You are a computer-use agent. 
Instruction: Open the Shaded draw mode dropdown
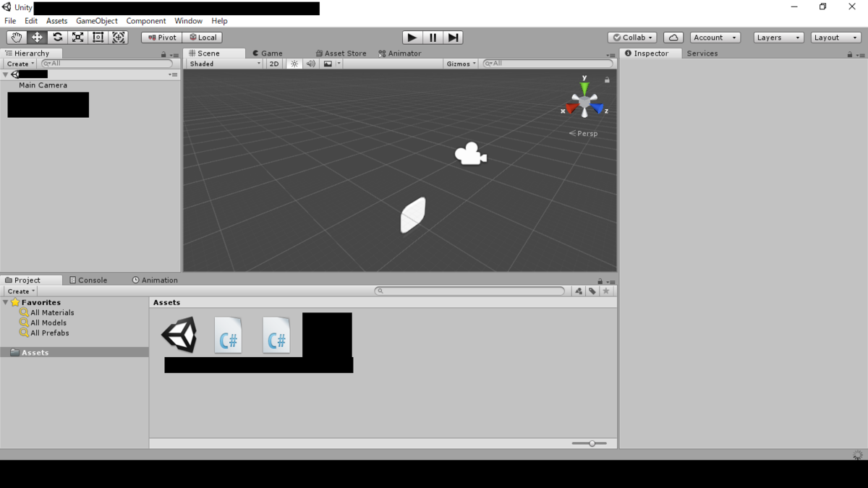point(224,64)
